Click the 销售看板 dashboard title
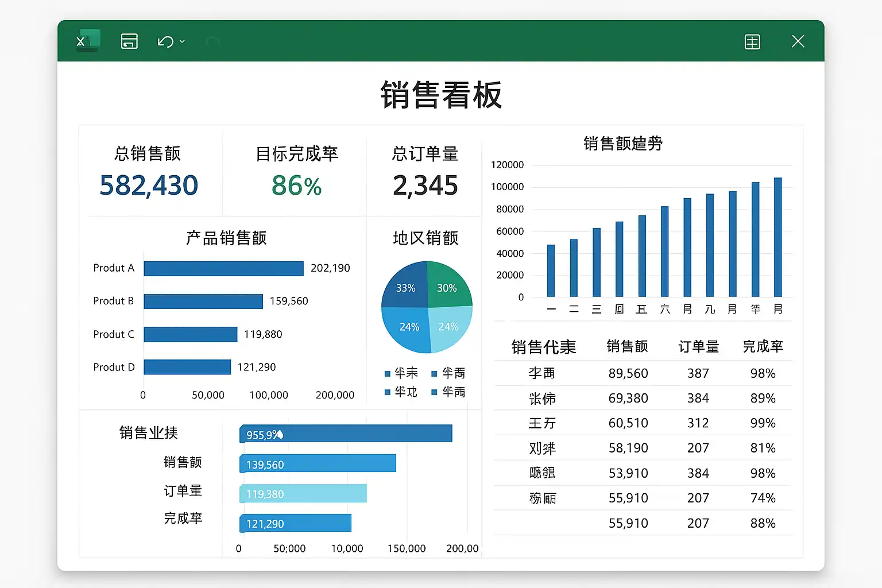Screen dimensions: 882x588 pos(441,95)
